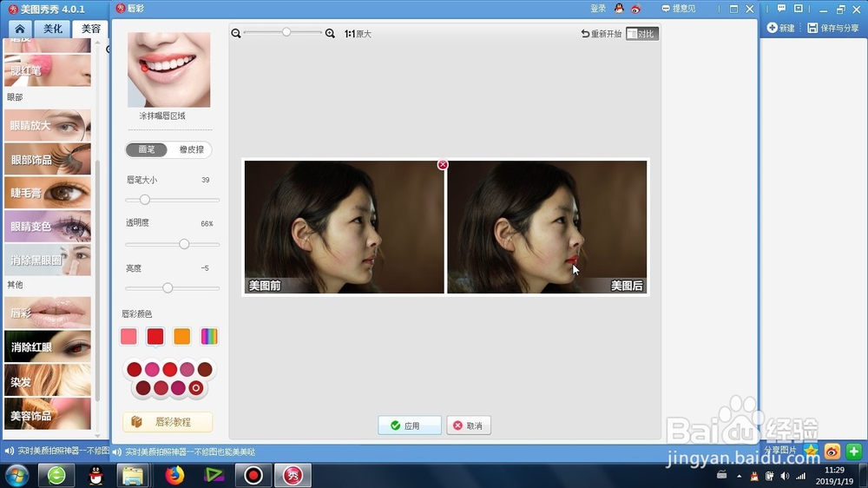Switch to the 美容 tab
The height and width of the screenshot is (488, 868).
pos(90,29)
